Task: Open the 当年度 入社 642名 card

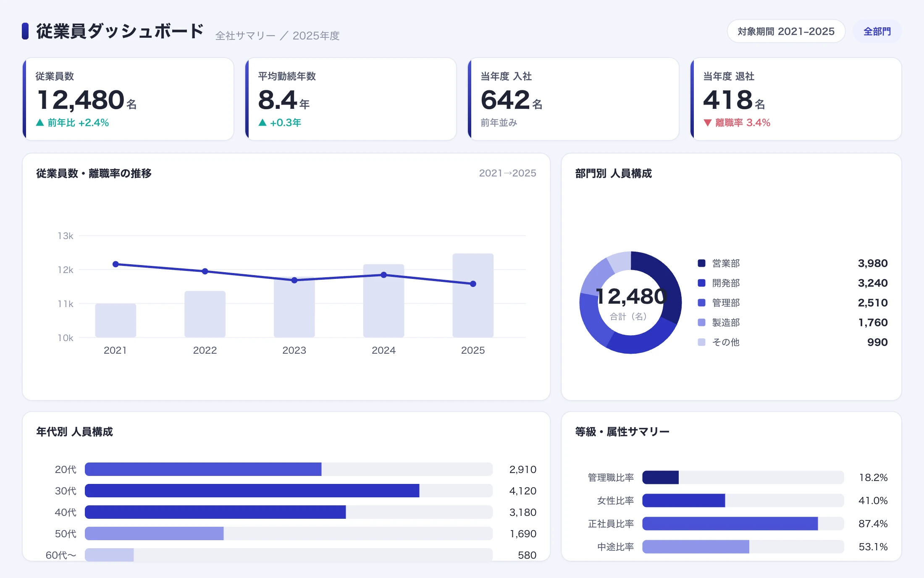Action: pos(573,99)
